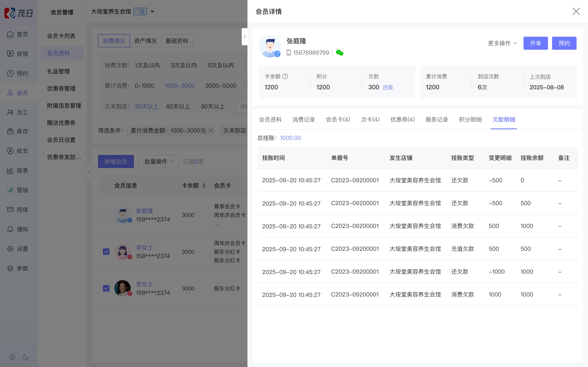588x367 pixels.
Task: Toggle the select-all 会员信息 header checkbox
Action: (x=106, y=186)
